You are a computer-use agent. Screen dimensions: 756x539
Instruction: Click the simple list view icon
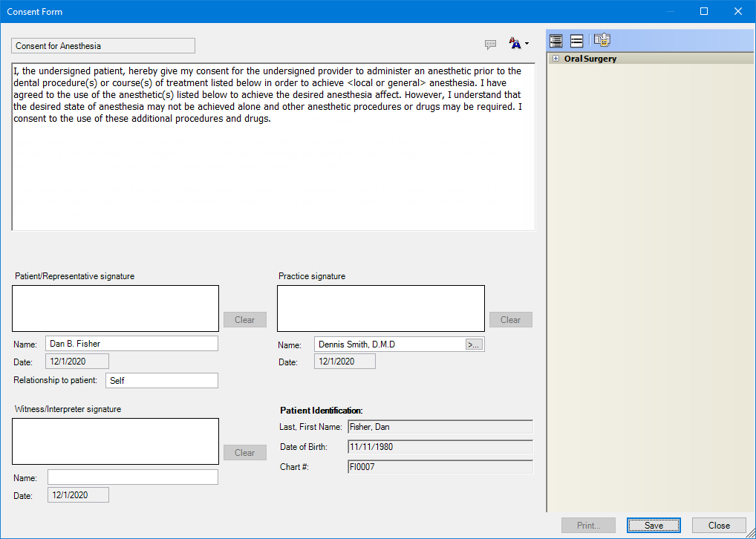(x=576, y=40)
